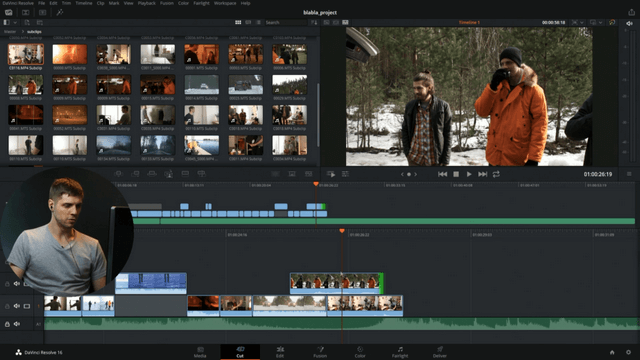Click the Close Up edit icon

[x=168, y=174]
